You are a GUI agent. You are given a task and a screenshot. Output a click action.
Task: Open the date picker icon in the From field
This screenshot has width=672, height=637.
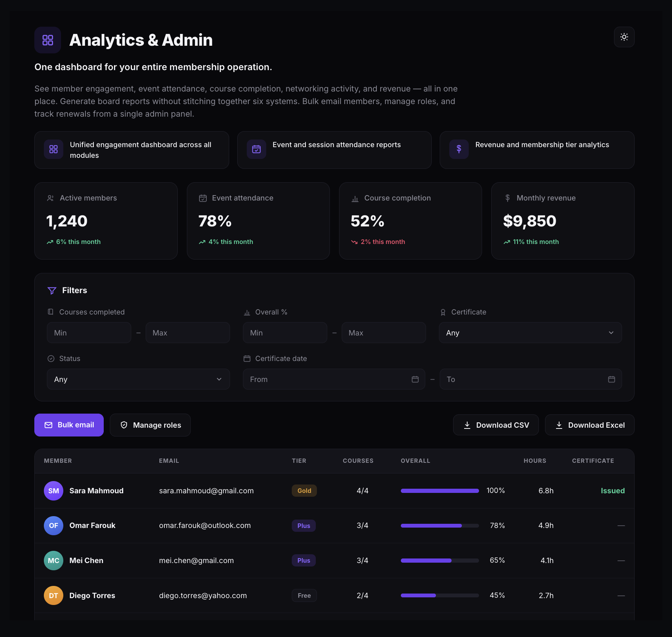pyautogui.click(x=415, y=379)
